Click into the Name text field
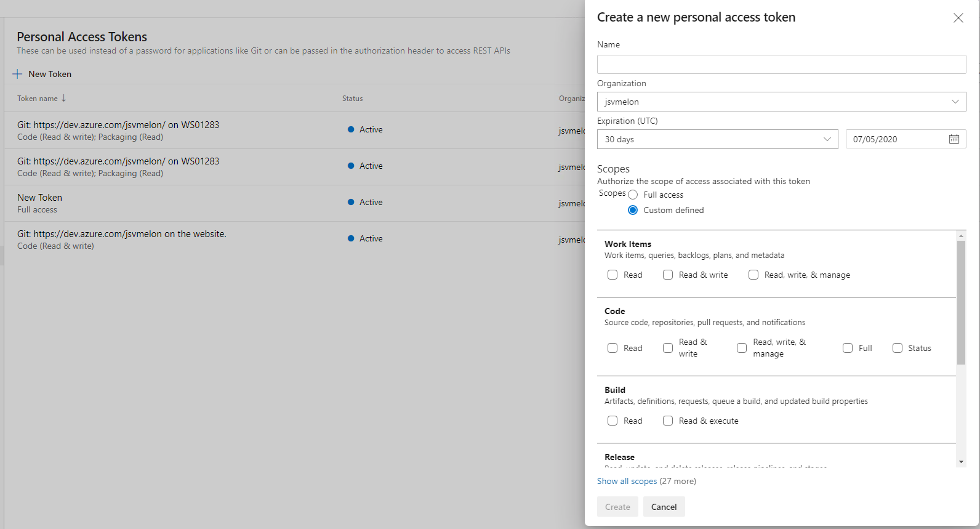The height and width of the screenshot is (529, 980). 781,65
